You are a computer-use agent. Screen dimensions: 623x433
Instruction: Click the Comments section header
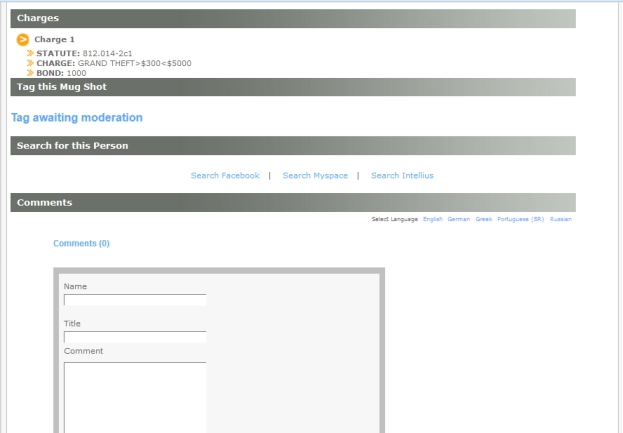point(293,203)
